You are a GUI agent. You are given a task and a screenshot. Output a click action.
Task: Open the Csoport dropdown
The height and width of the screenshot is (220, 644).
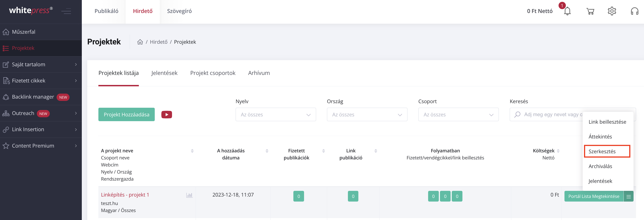click(x=458, y=115)
